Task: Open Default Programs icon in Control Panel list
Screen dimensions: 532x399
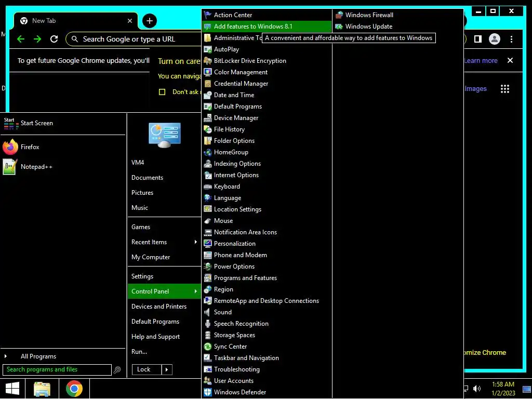Action: click(208, 107)
